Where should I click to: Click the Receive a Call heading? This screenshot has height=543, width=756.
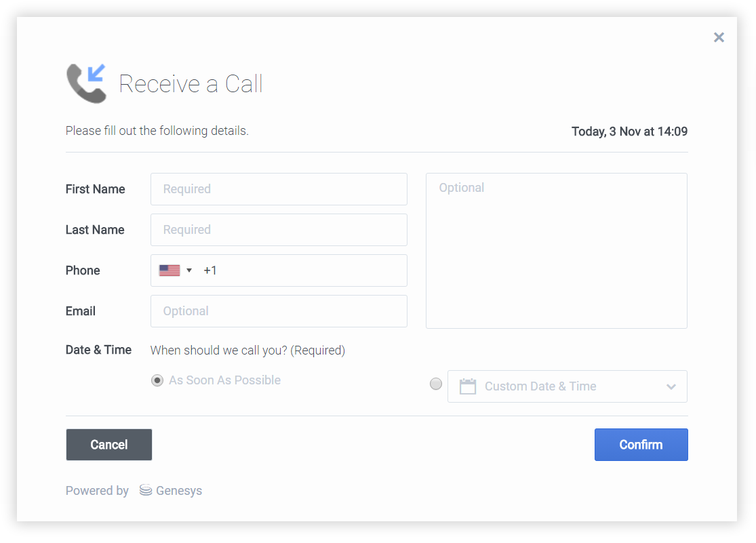[191, 84]
